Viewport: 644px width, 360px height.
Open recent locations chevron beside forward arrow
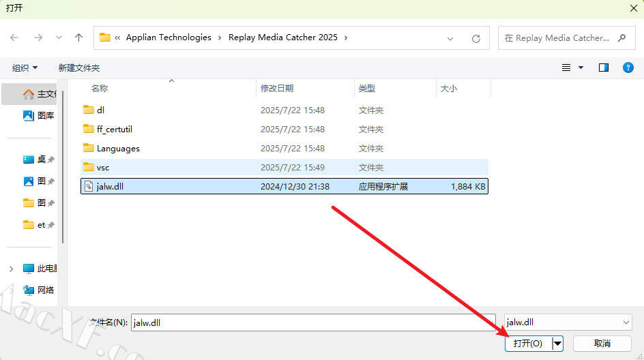click(59, 37)
